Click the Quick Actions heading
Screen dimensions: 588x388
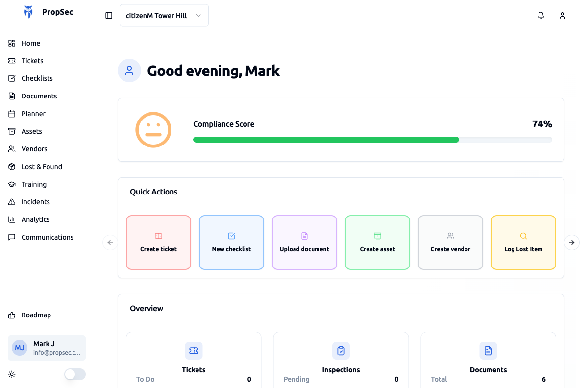(153, 192)
